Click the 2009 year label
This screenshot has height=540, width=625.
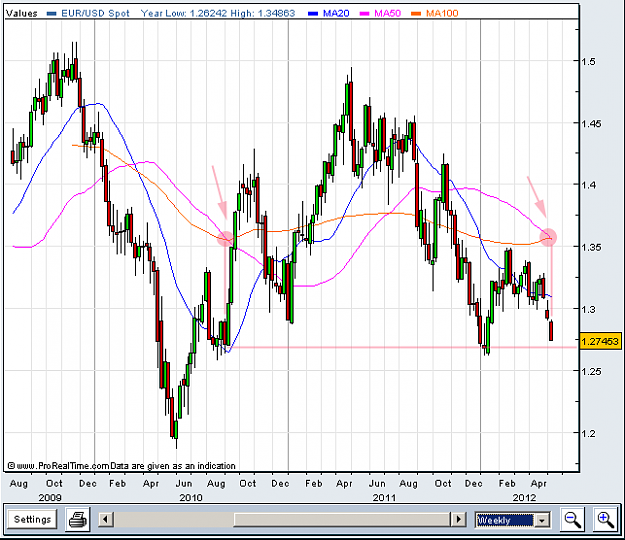50,497
